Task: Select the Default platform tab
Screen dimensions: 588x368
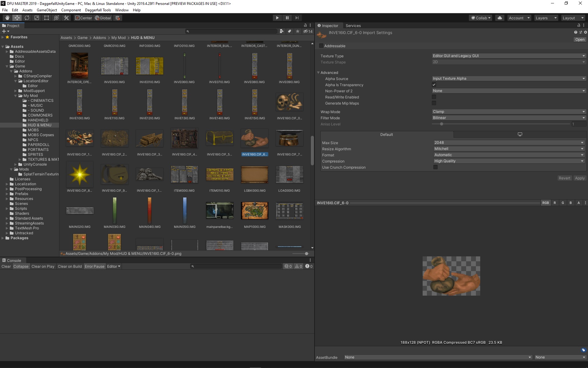Action: [387, 134]
